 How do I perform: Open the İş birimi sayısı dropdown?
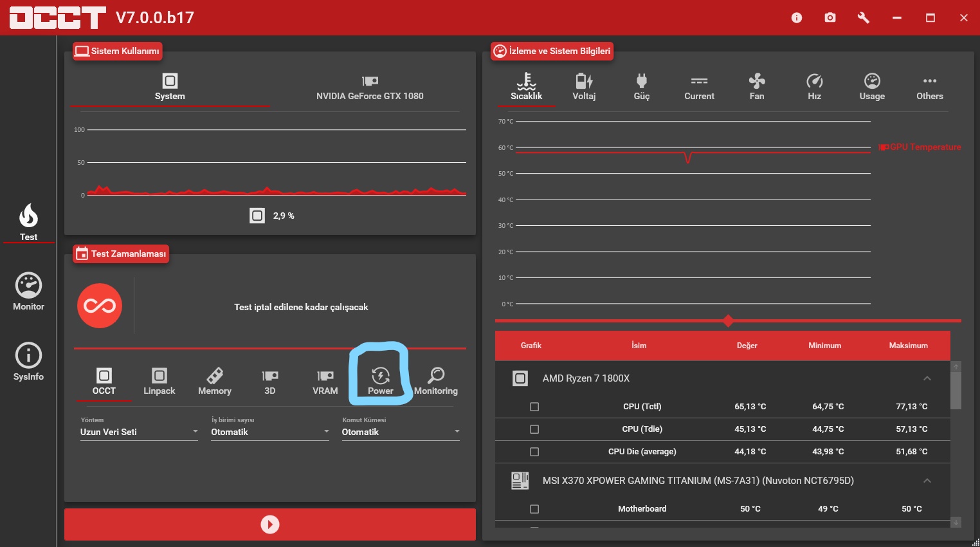pos(270,432)
